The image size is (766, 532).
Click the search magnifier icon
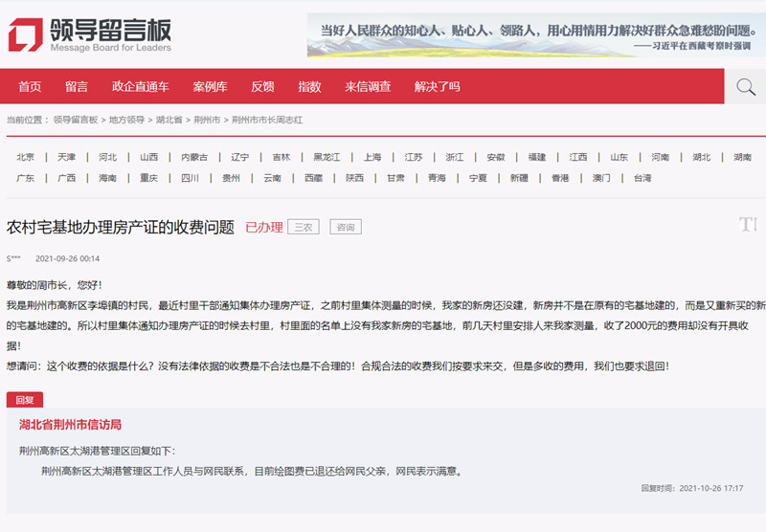click(x=746, y=87)
